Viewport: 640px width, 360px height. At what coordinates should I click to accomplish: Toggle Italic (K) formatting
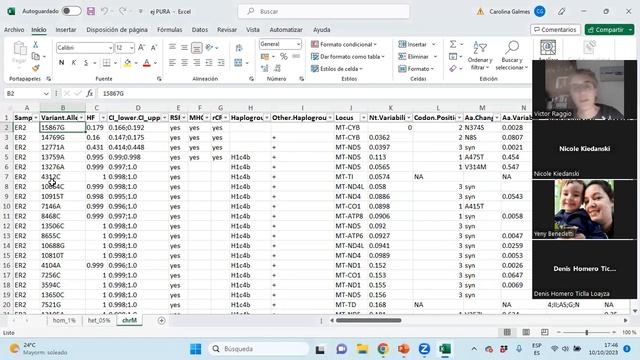(73, 62)
